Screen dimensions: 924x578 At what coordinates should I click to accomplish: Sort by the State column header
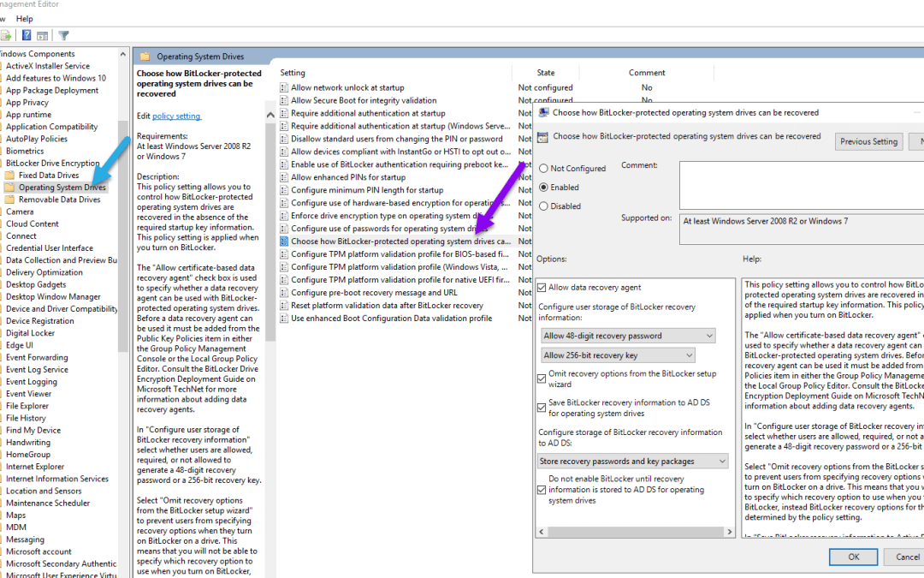tap(546, 73)
